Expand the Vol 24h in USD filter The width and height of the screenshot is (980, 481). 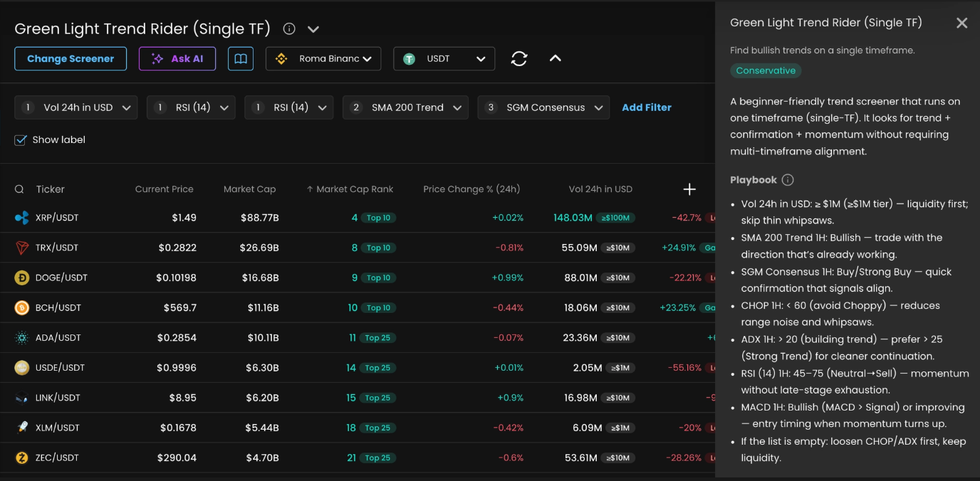coord(76,107)
